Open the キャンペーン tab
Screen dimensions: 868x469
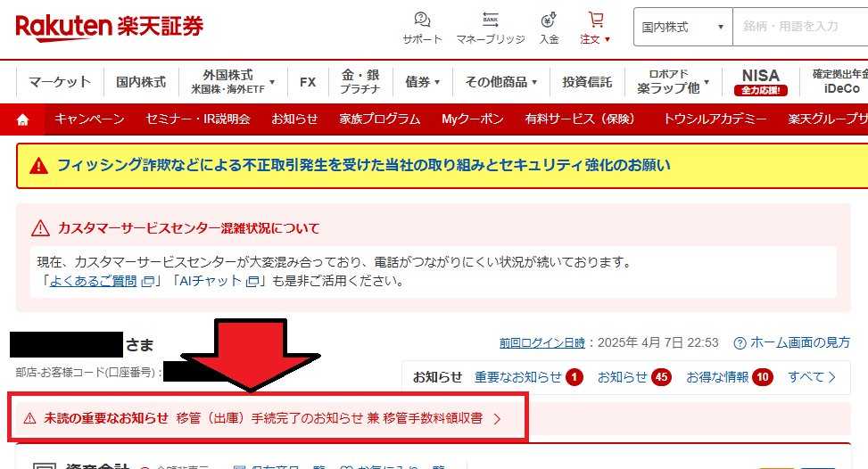(x=89, y=119)
